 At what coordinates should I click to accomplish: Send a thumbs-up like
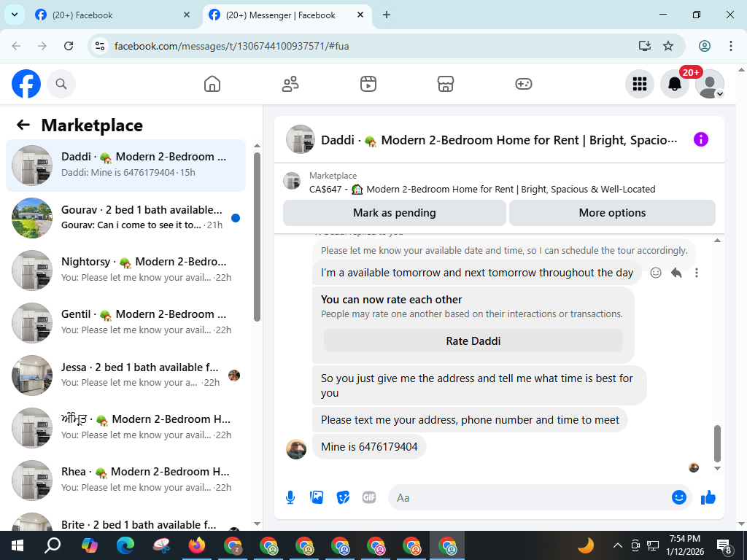tap(708, 497)
